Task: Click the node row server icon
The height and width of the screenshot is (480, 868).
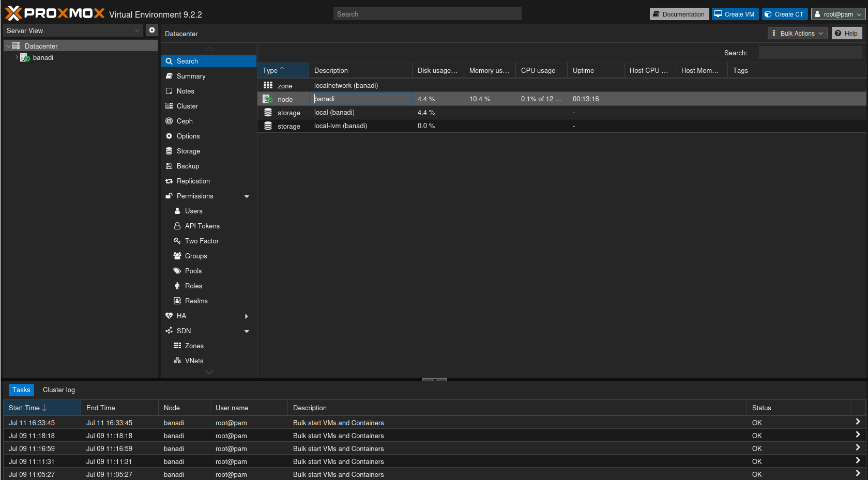Action: tap(268, 99)
